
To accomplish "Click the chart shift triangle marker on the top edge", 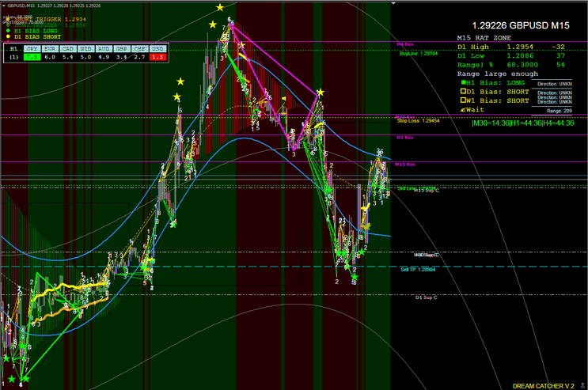I will [x=393, y=3].
